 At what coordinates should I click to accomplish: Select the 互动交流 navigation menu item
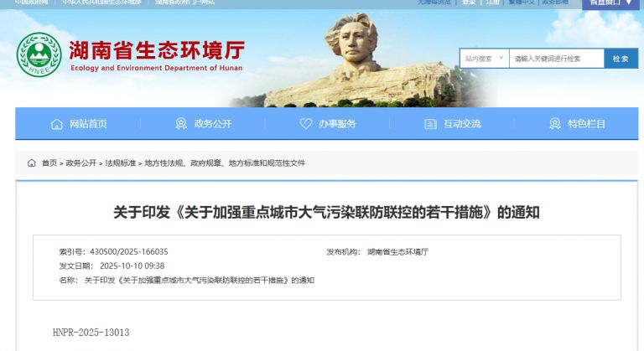click(x=462, y=124)
